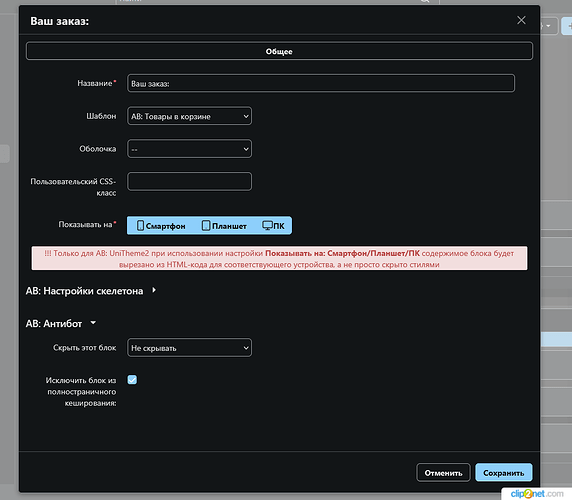Click the desktop monitor icon

click(x=267, y=226)
